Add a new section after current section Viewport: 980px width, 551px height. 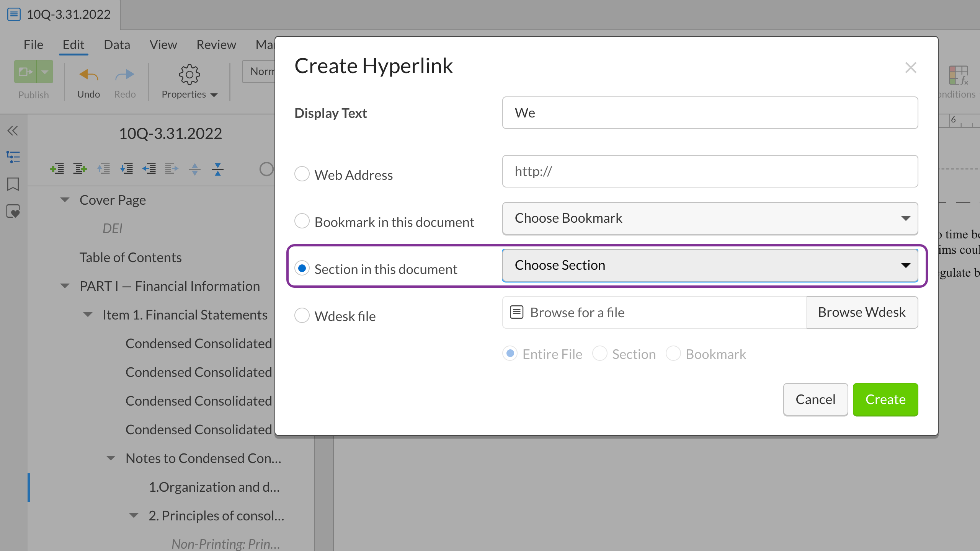[79, 168]
